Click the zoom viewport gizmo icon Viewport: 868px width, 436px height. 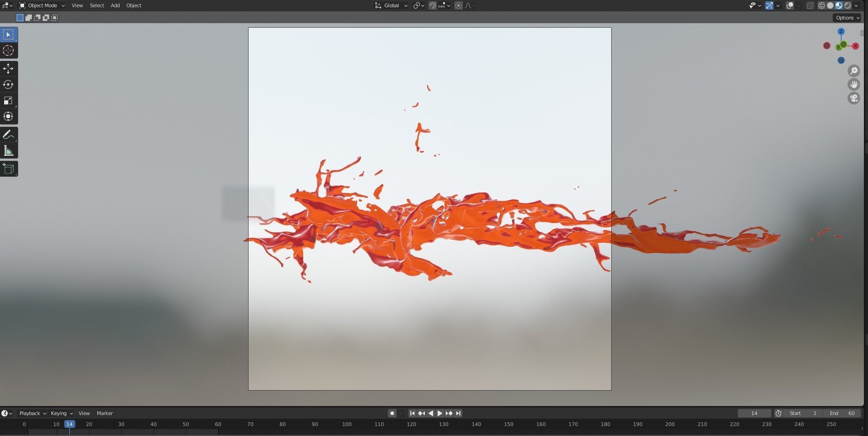[x=854, y=71]
